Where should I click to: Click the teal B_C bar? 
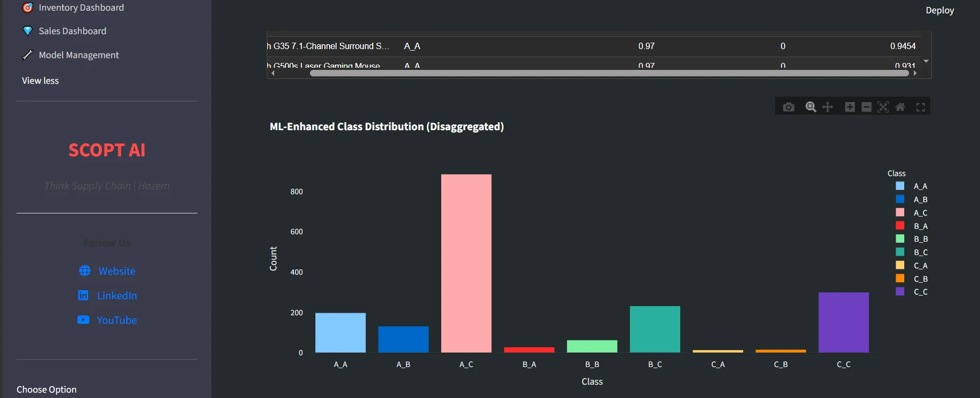tap(655, 329)
